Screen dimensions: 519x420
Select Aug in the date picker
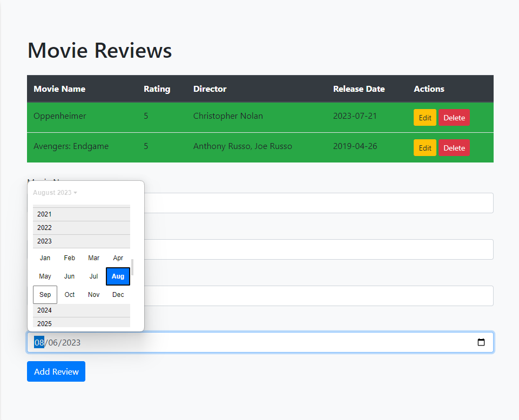[118, 276]
